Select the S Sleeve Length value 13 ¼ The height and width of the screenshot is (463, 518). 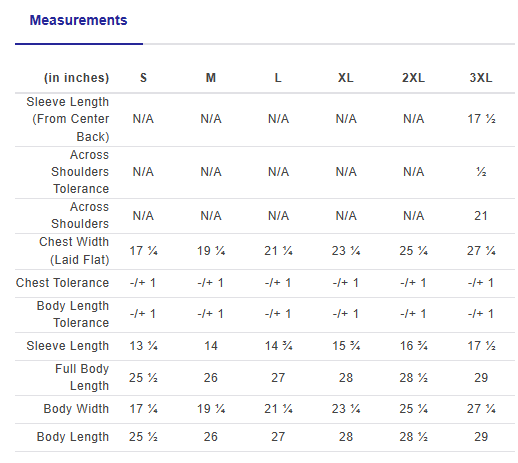[143, 346]
